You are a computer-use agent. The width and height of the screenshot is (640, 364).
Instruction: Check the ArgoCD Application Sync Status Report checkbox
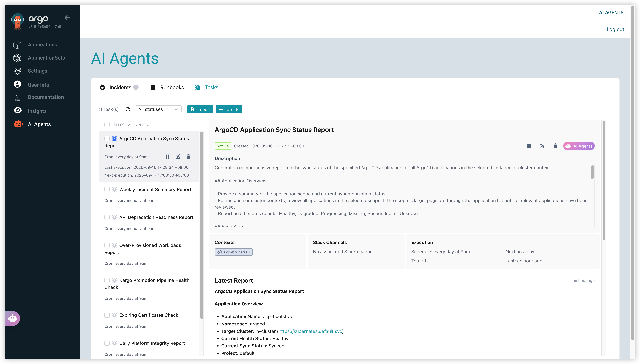tap(107, 139)
